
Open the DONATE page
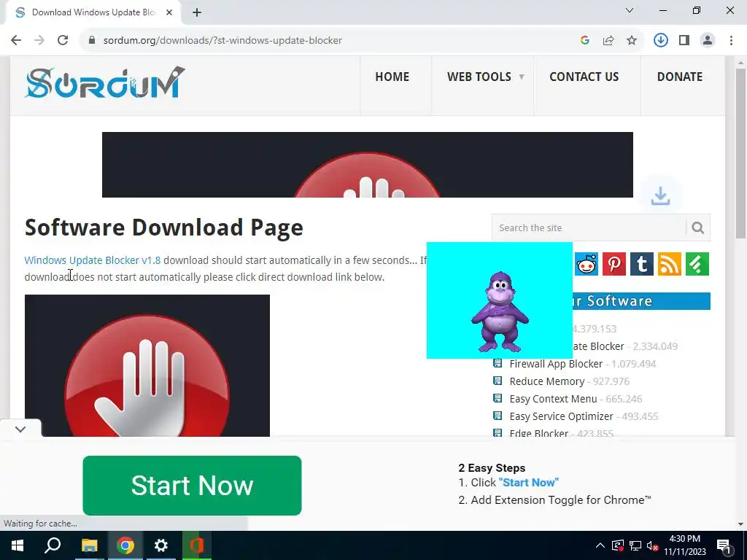point(680,77)
